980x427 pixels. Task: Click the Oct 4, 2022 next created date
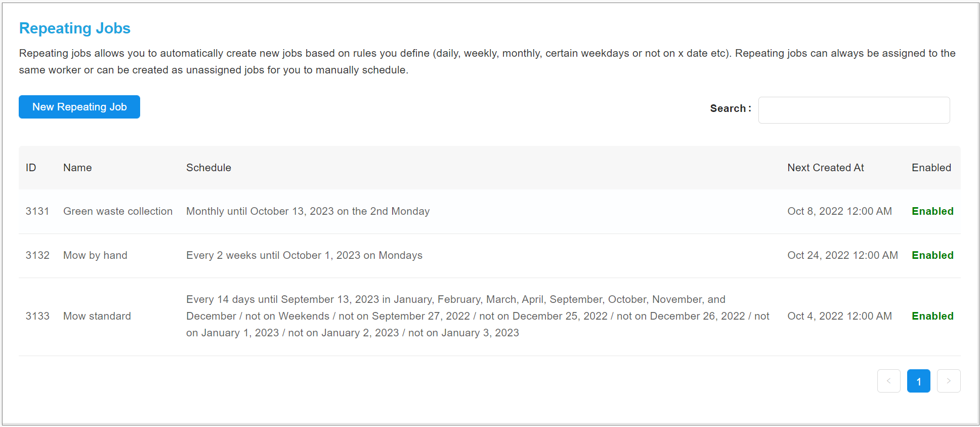pyautogui.click(x=839, y=316)
